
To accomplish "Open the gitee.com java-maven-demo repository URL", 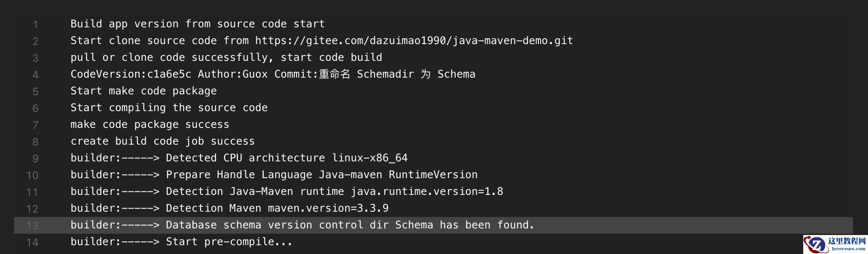I will 414,41.
